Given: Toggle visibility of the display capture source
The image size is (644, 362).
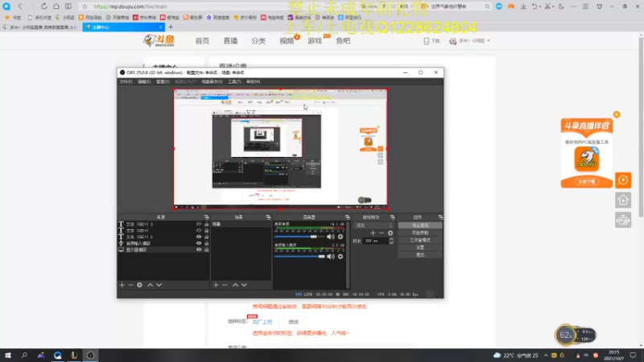Looking at the screenshot, I should click(199, 249).
